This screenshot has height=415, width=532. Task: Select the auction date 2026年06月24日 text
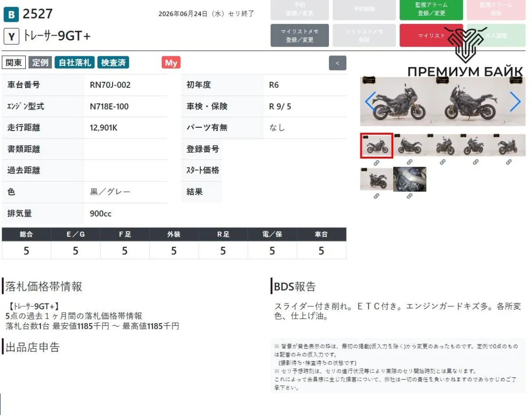click(183, 14)
